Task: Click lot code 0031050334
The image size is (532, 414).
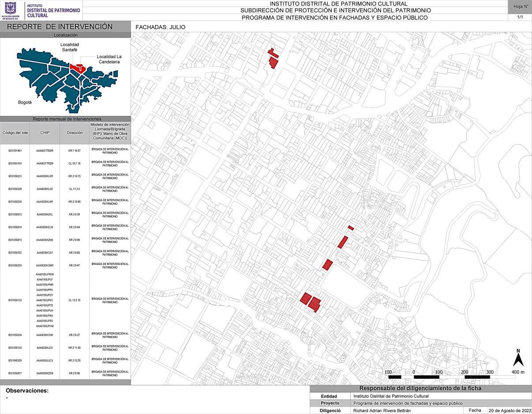Action: (x=15, y=335)
